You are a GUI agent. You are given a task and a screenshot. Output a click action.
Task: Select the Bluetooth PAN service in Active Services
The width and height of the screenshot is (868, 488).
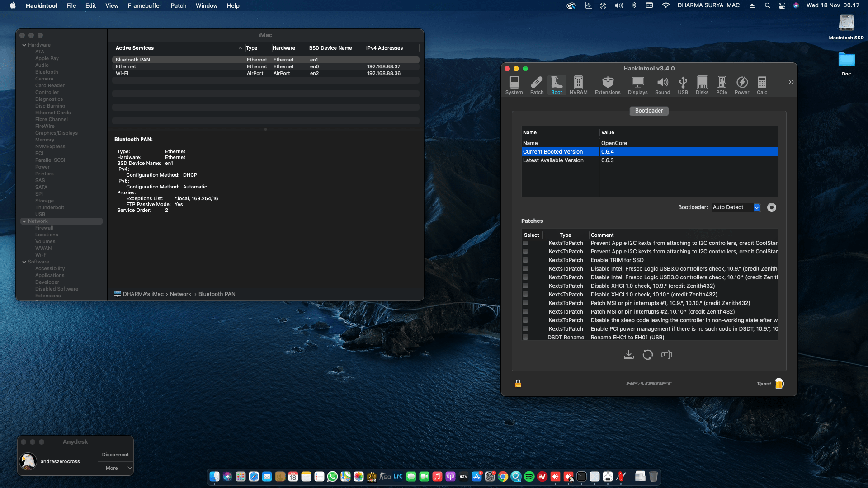[132, 59]
